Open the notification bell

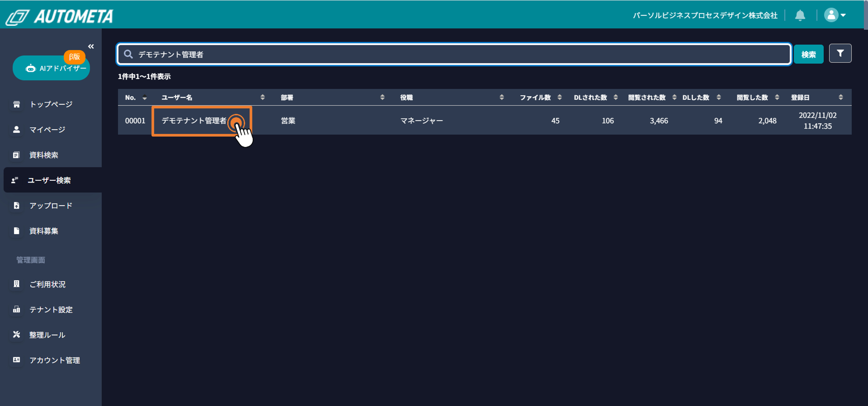coord(800,15)
